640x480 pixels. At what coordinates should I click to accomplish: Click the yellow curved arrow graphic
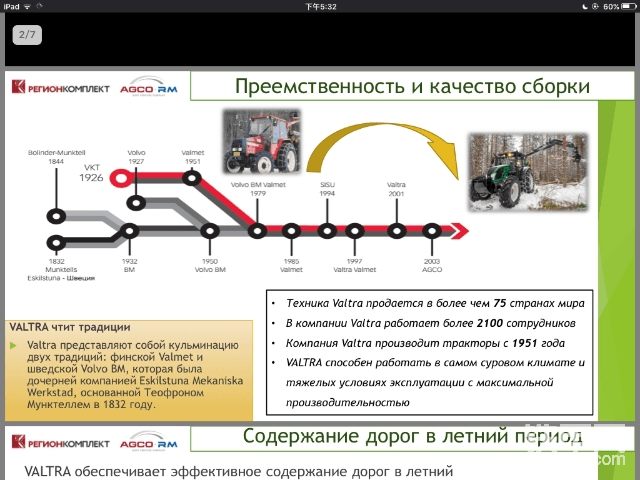click(382, 149)
